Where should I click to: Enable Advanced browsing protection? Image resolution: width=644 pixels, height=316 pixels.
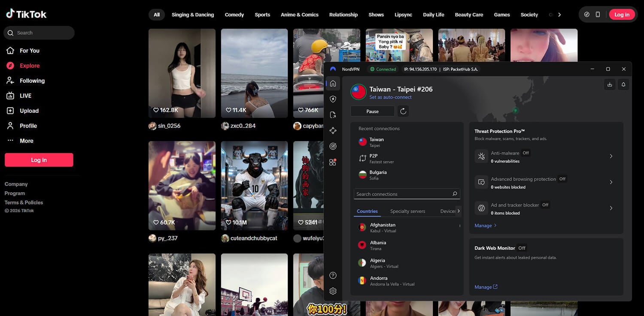611,182
